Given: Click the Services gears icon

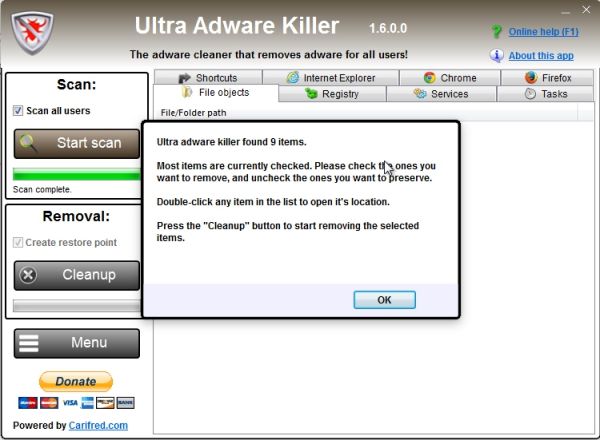Looking at the screenshot, I should 420,93.
